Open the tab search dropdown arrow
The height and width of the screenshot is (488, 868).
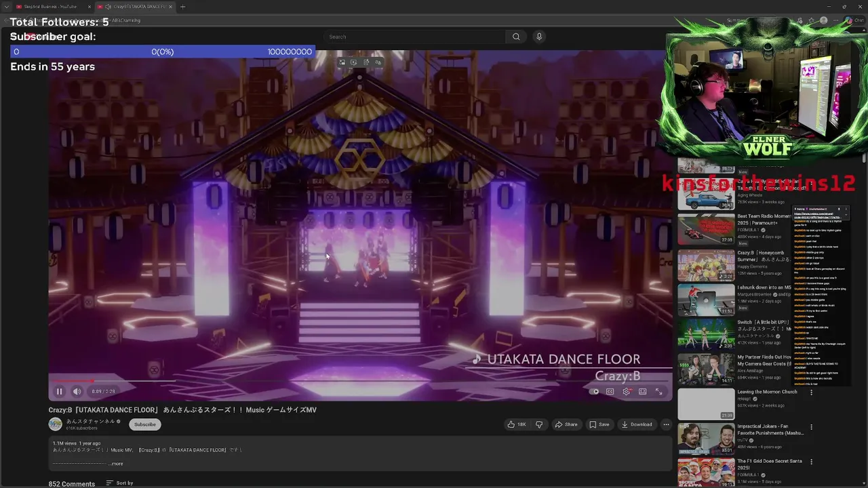click(x=5, y=7)
